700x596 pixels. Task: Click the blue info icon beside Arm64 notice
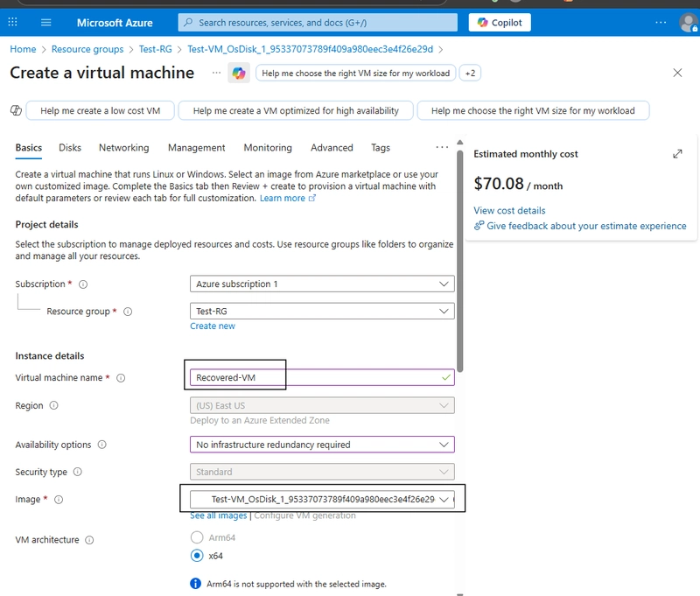pyautogui.click(x=195, y=584)
